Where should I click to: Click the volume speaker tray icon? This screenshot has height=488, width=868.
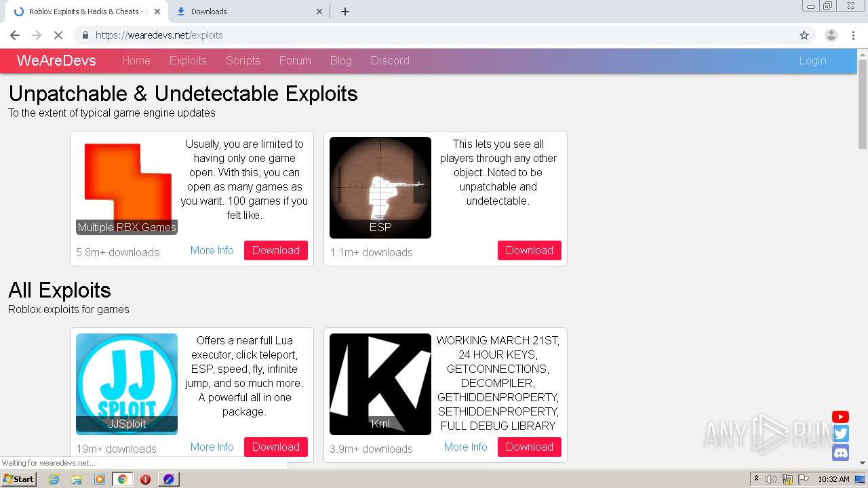pos(771,479)
